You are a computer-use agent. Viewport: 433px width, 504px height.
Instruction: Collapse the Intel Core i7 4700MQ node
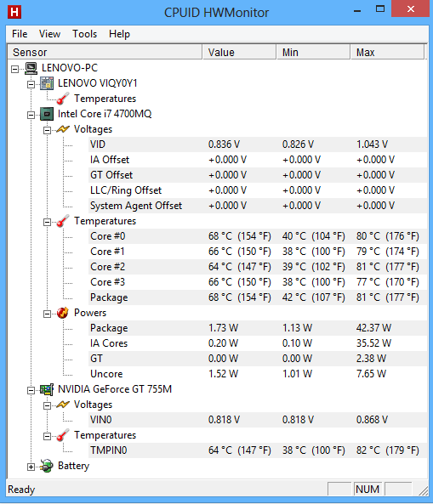[x=31, y=115]
